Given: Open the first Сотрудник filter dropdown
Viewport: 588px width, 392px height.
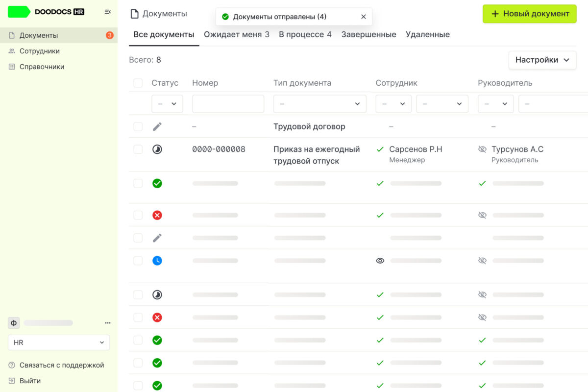Looking at the screenshot, I should (x=393, y=104).
